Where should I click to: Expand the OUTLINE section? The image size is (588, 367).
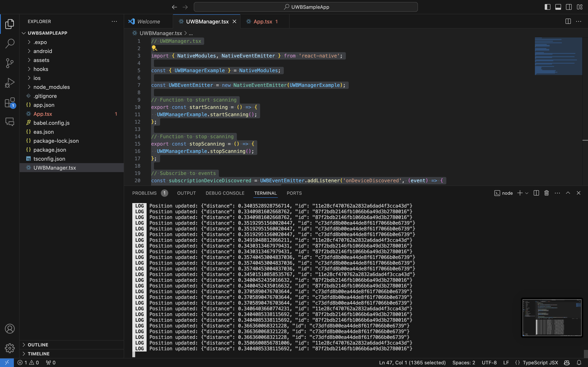38,345
